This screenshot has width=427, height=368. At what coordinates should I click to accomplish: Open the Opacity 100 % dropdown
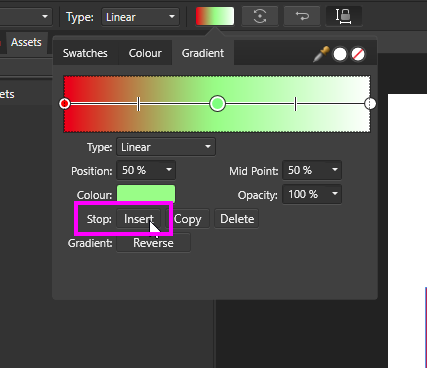point(312,194)
